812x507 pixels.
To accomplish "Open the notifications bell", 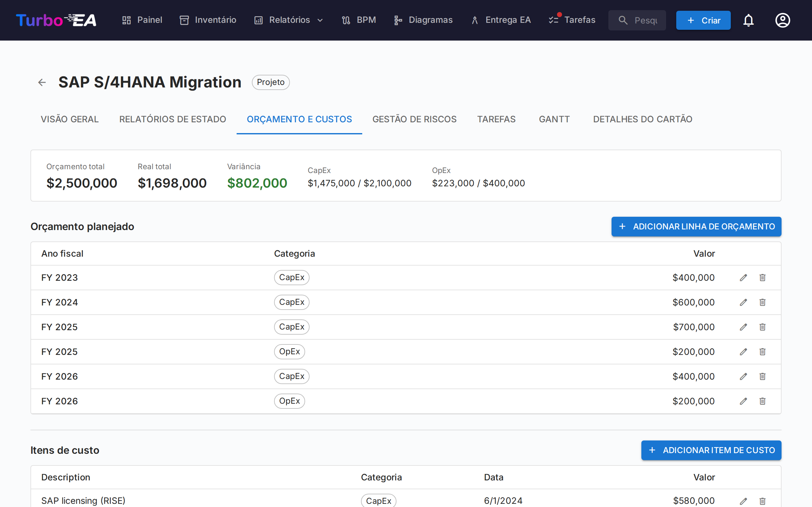I will coord(748,21).
